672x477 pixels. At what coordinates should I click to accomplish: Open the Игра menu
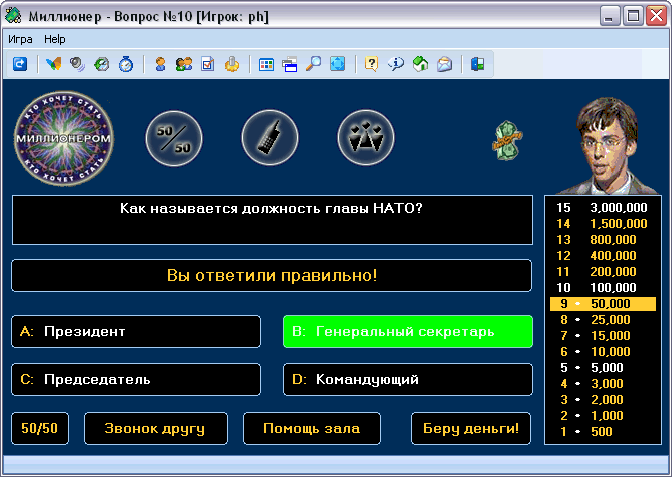[21, 39]
